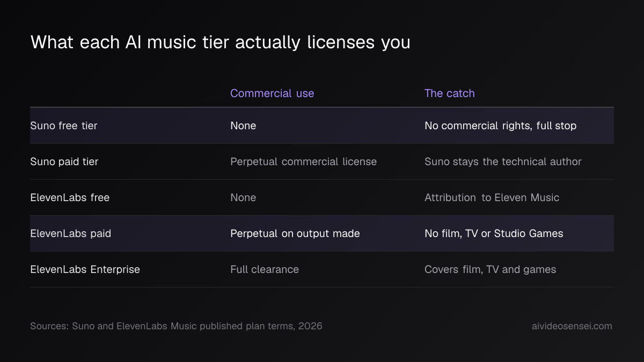
Task: Click the 'ElevenLabs Enterprise' row label
Action: pyautogui.click(x=85, y=269)
